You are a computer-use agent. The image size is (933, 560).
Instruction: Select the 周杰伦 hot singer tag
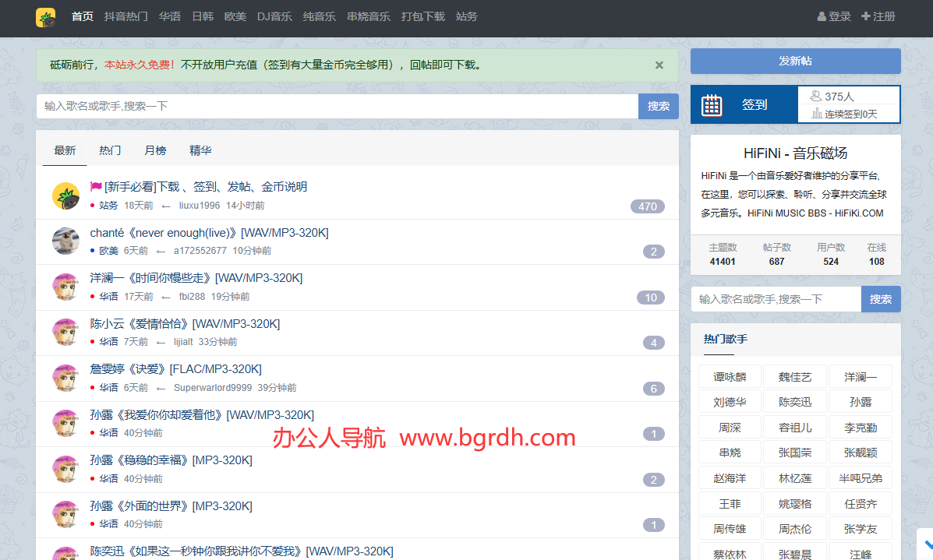point(795,529)
